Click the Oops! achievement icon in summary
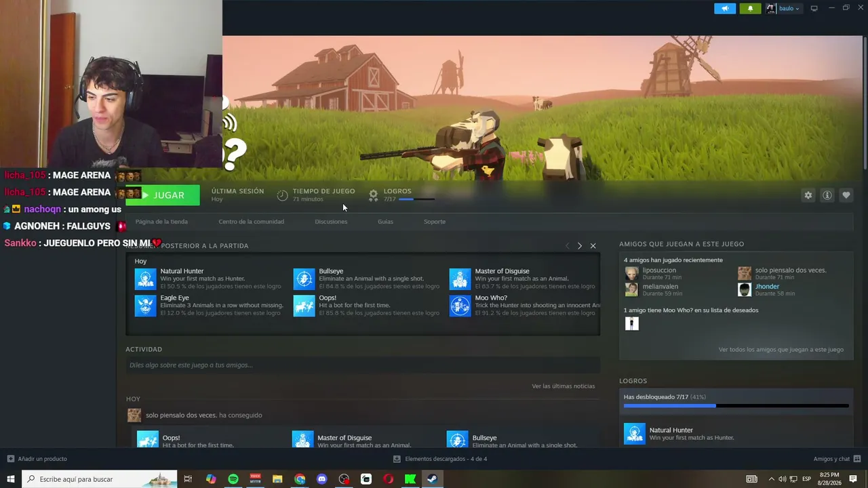 [x=304, y=306]
